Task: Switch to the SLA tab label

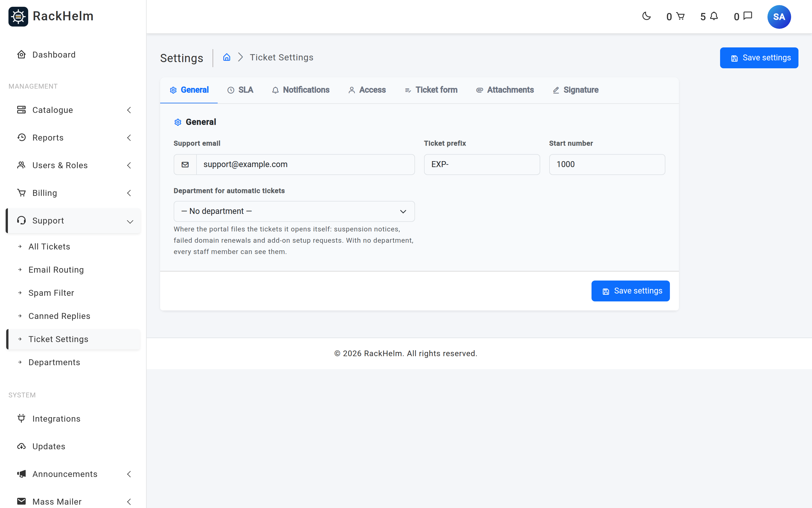Action: pos(246,90)
